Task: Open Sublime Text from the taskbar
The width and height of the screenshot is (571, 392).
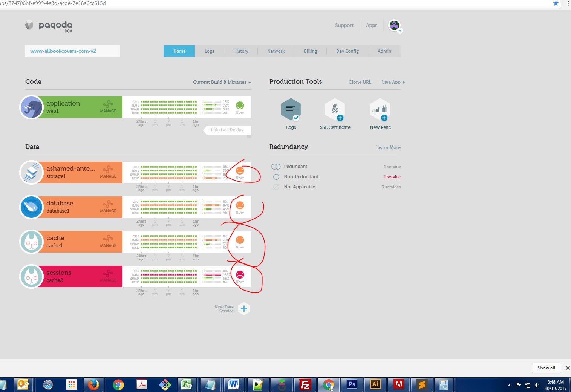Action: [x=422, y=385]
